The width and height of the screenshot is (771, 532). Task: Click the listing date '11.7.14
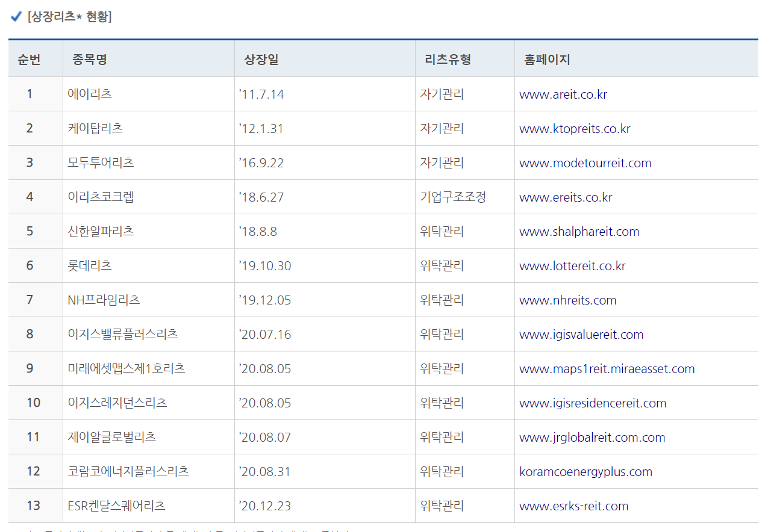coord(261,94)
